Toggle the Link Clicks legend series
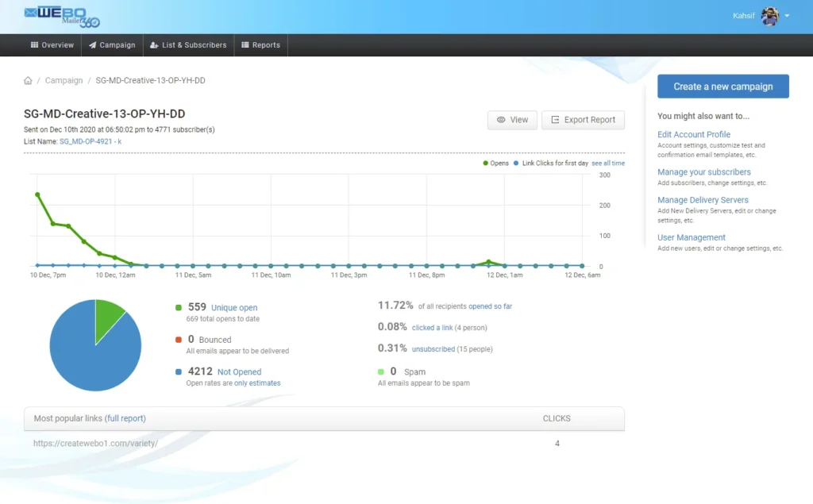Viewport: 813px width, 504px height. coord(551,164)
